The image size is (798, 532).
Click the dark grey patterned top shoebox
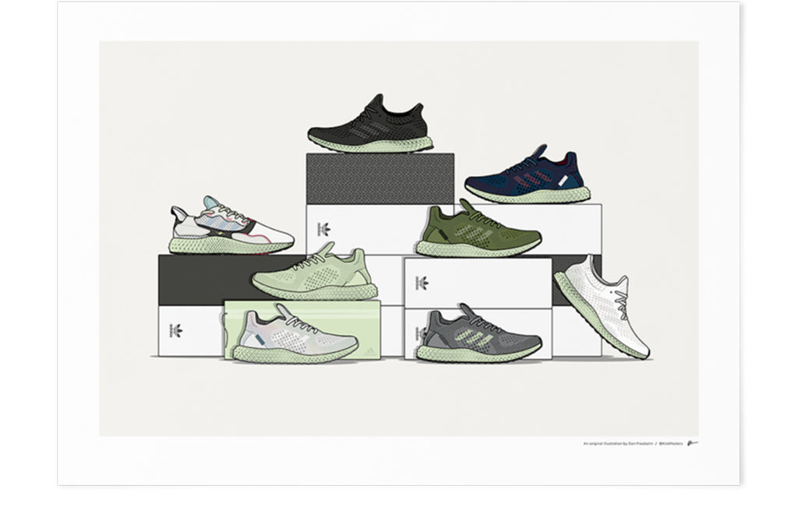pyautogui.click(x=380, y=178)
